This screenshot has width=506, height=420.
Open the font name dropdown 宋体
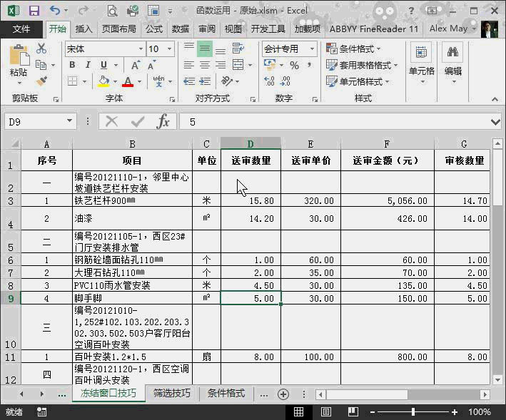coord(140,49)
